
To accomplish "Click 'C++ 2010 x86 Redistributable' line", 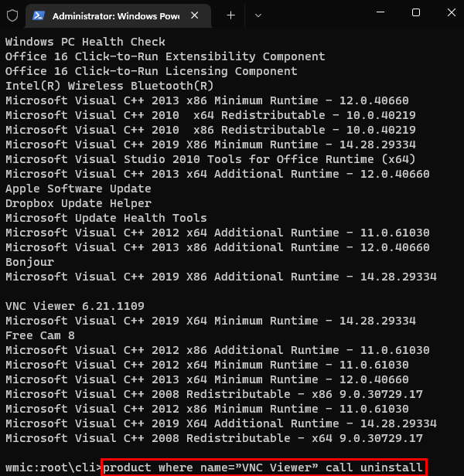I will point(210,130).
